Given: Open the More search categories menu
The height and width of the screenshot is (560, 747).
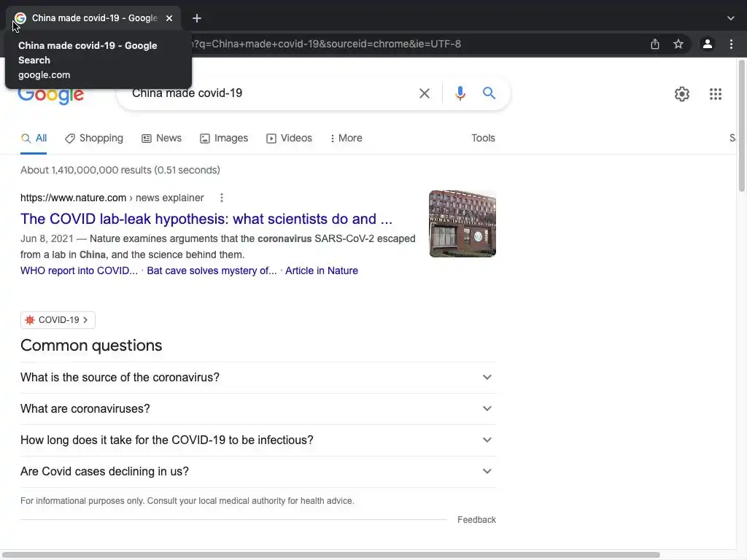Looking at the screenshot, I should (x=347, y=138).
